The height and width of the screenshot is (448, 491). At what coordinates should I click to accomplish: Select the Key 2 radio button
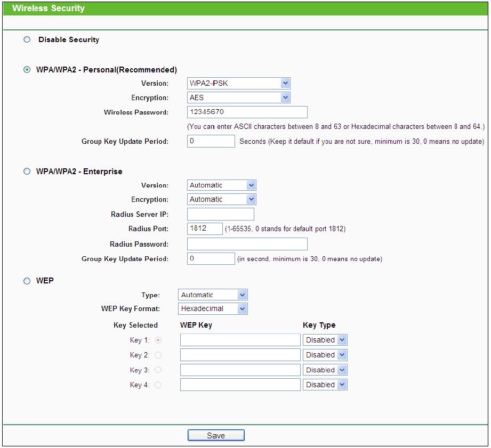(x=158, y=355)
